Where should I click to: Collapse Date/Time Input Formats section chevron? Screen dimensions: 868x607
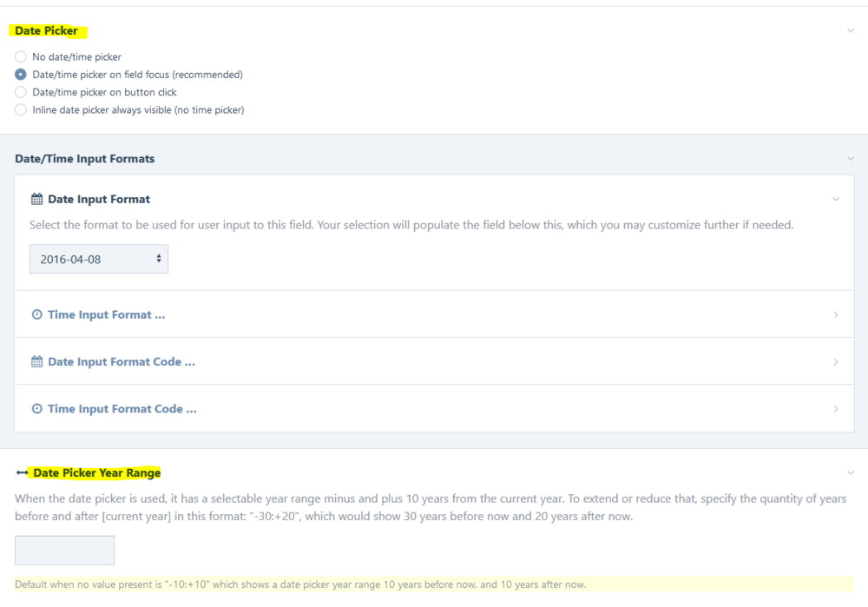850,159
